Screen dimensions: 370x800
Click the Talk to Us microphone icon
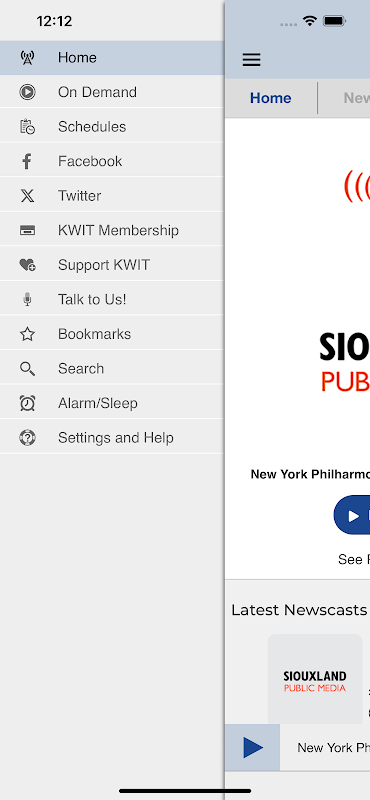coord(27,299)
